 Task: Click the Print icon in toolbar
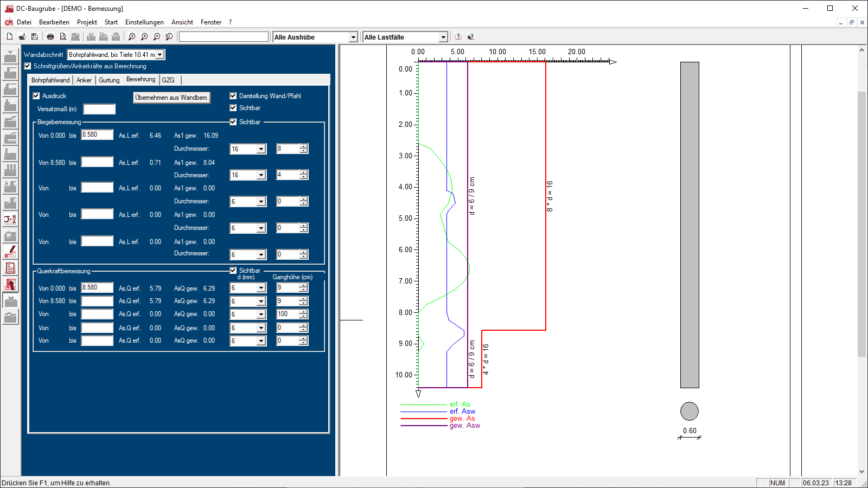pos(50,37)
